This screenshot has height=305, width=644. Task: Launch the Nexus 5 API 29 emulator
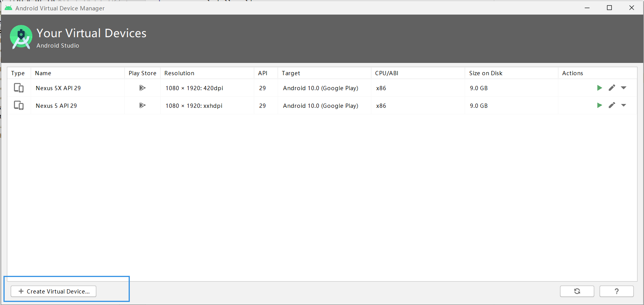(599, 105)
